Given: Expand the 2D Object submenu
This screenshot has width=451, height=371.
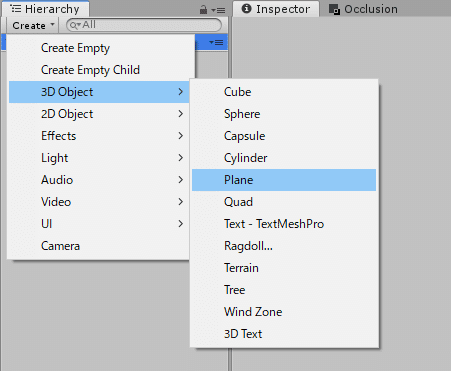Looking at the screenshot, I should click(99, 114).
